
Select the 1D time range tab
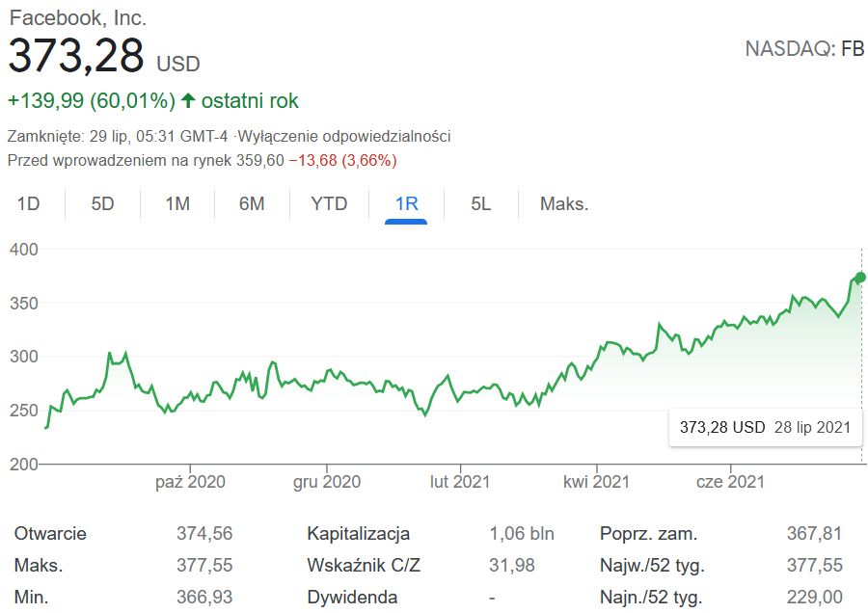29,203
